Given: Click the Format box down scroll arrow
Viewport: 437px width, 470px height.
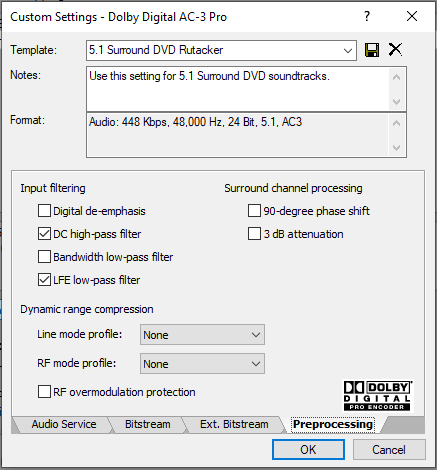Looking at the screenshot, I should (396, 147).
